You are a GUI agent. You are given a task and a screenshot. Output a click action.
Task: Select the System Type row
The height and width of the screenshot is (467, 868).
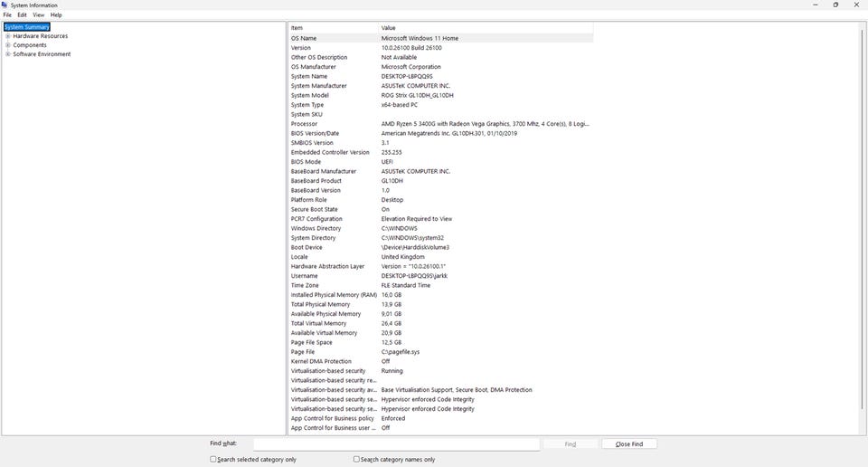click(440, 105)
